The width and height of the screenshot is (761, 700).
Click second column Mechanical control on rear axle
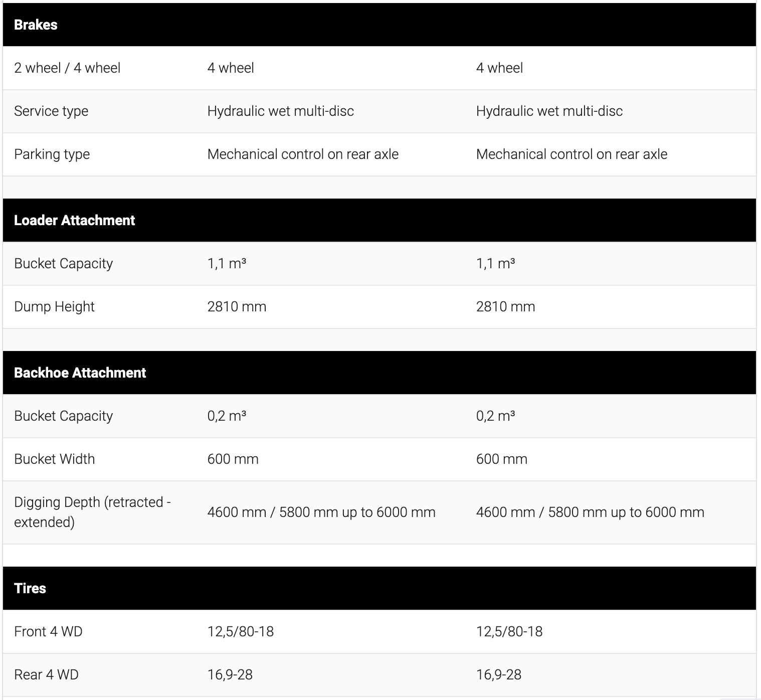pyautogui.click(x=572, y=154)
